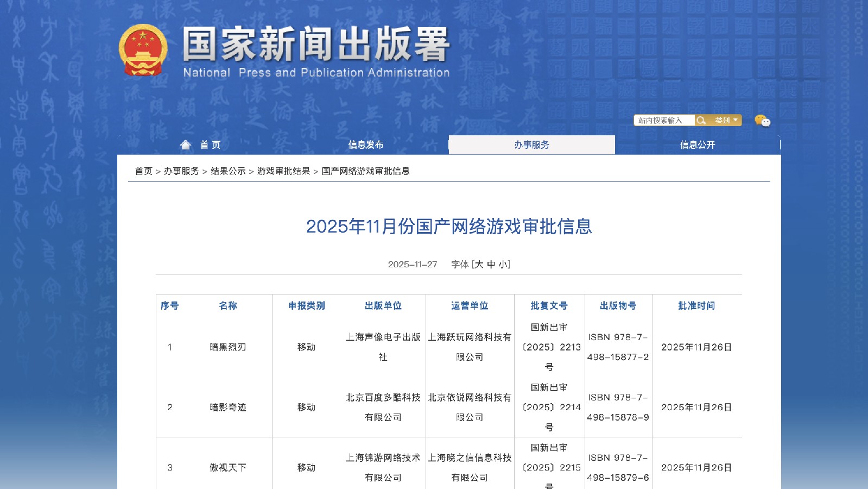
Task: Click 国产网络游戏审批信息 breadcrumb
Action: coord(365,171)
